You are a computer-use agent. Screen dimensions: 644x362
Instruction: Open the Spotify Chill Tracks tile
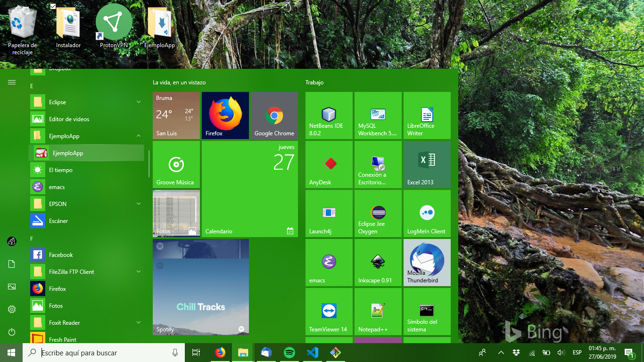point(201,287)
